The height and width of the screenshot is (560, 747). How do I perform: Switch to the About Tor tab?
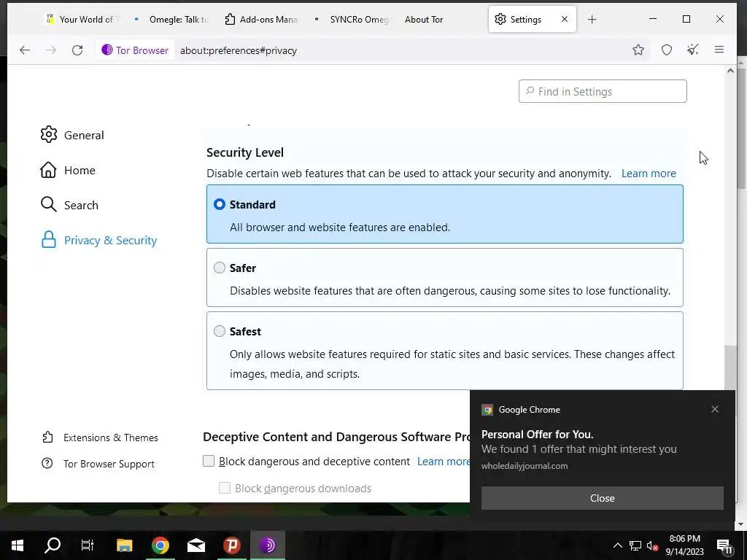point(424,20)
